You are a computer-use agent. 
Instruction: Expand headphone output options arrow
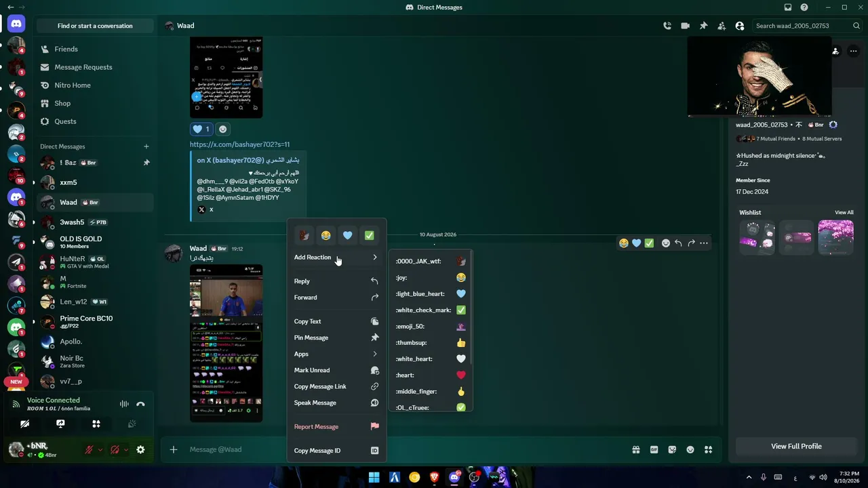[126, 449]
